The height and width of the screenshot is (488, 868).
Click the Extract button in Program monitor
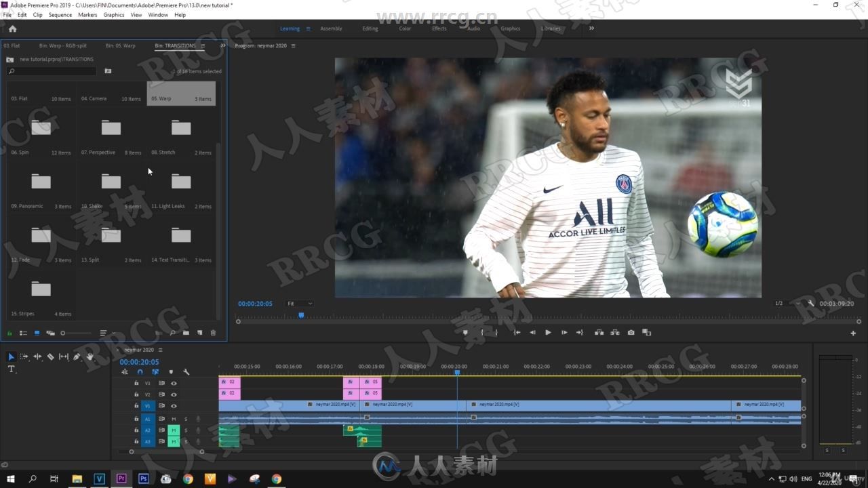(x=615, y=333)
